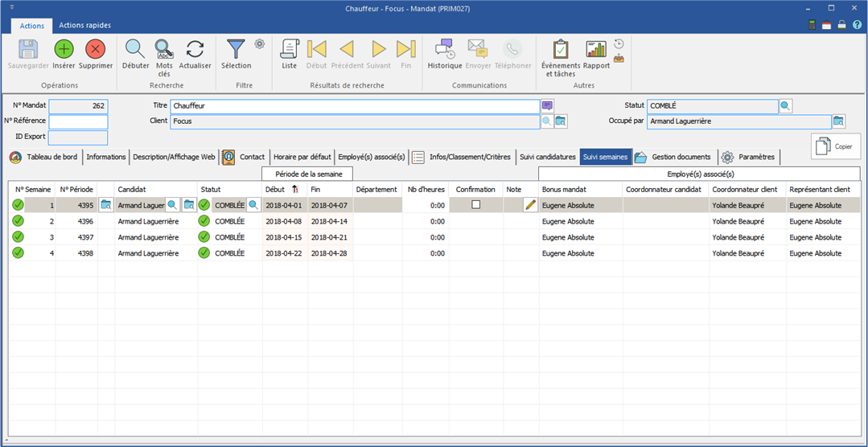Open the Informations tab
This screenshot has height=447, width=868.
point(105,157)
